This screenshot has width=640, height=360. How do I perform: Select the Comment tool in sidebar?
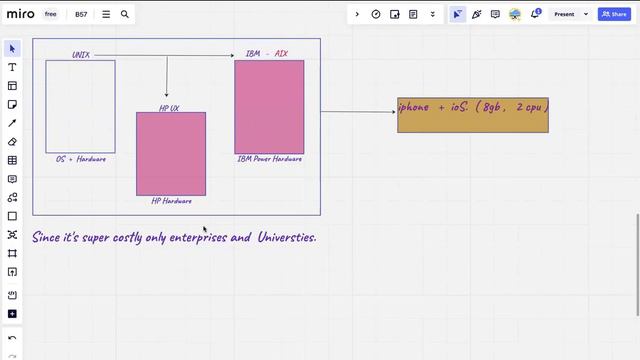coord(12,179)
